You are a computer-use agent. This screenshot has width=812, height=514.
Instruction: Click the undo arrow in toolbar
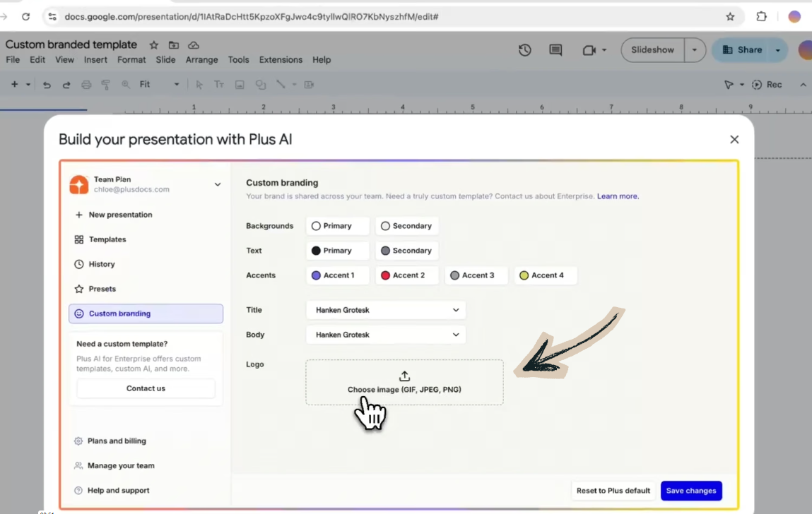(47, 85)
